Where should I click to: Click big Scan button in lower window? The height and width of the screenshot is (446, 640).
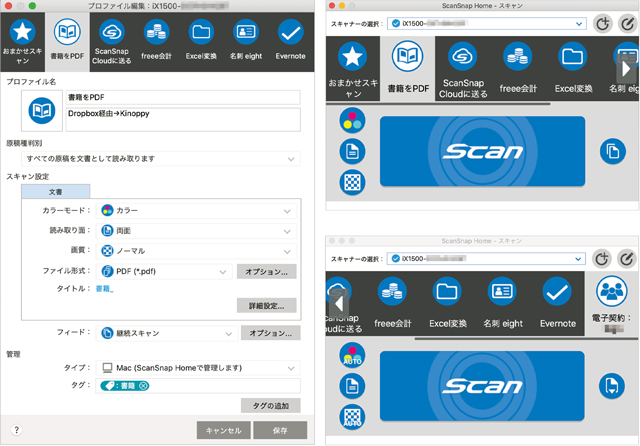pos(482,386)
